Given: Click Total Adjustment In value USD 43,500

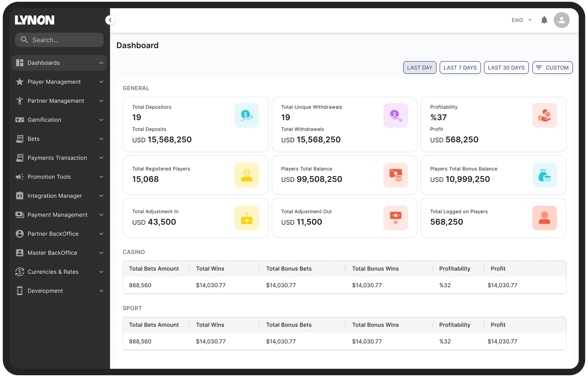Looking at the screenshot, I should 154,222.
